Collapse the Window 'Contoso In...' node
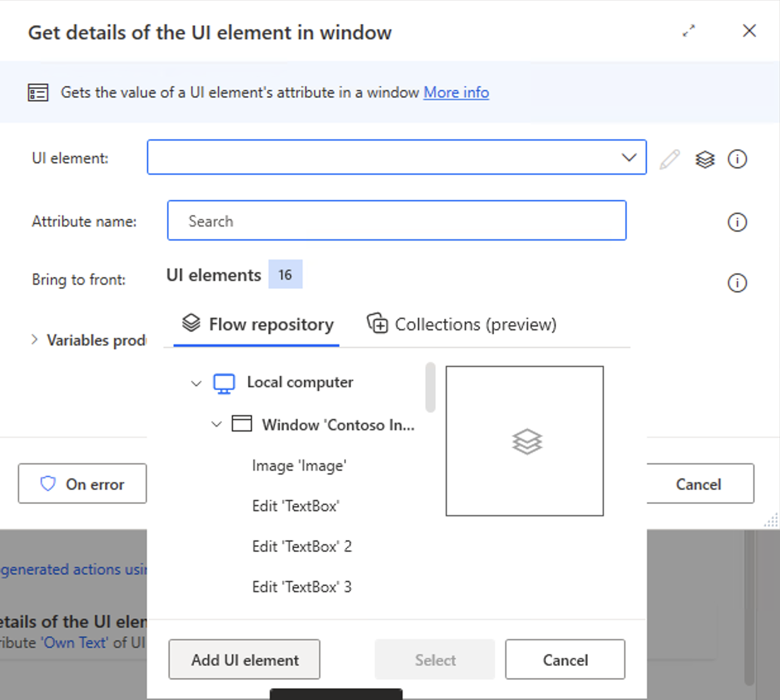 (217, 424)
